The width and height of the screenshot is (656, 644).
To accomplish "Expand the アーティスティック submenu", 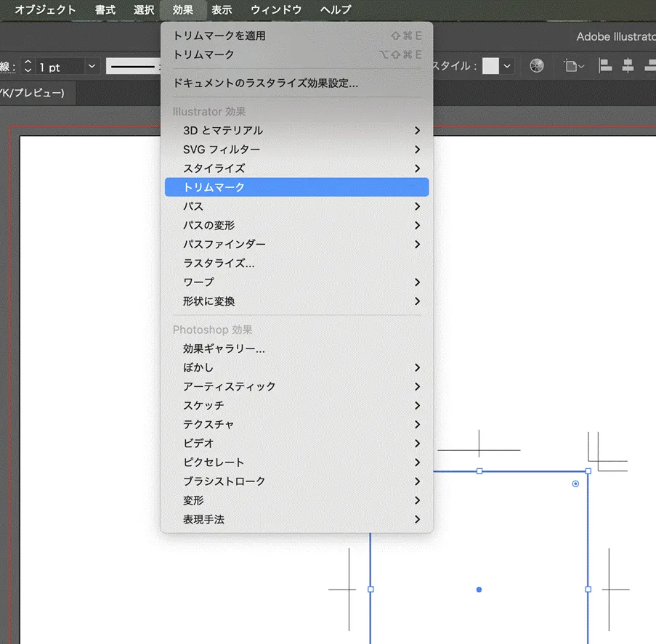I will pyautogui.click(x=296, y=386).
